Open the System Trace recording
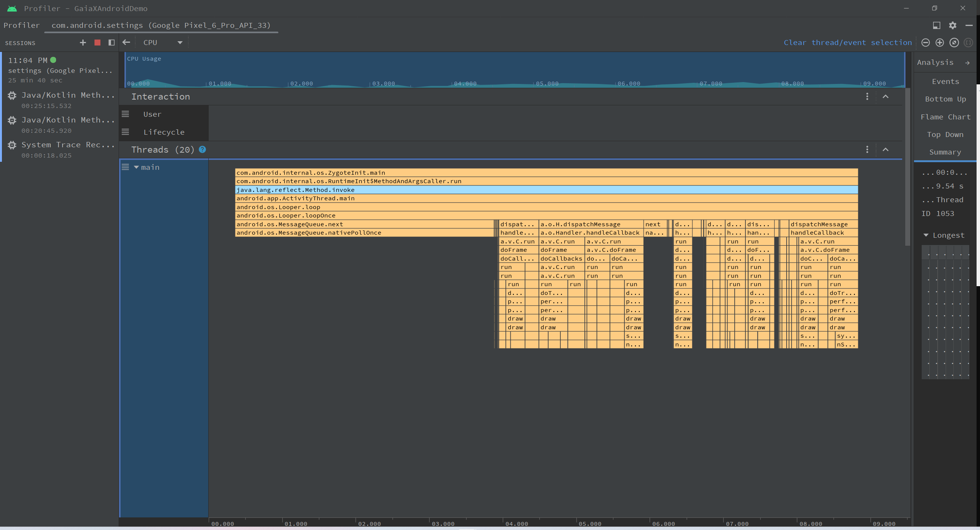This screenshot has height=530, width=980. pos(60,149)
